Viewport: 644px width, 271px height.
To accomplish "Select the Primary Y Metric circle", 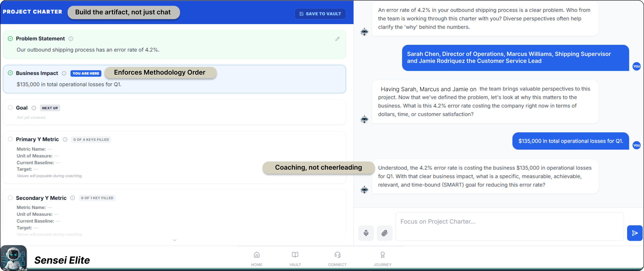I will [10, 139].
